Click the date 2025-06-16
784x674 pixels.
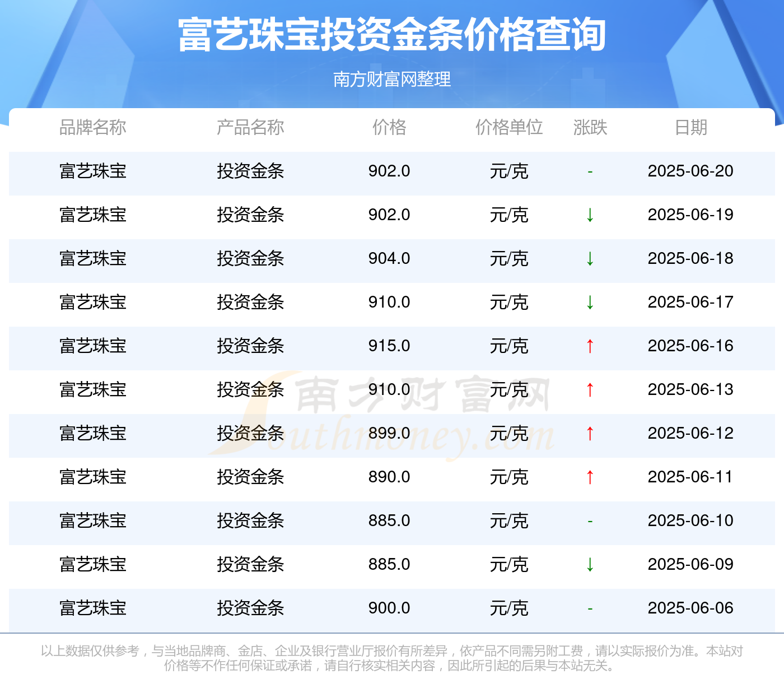(690, 346)
